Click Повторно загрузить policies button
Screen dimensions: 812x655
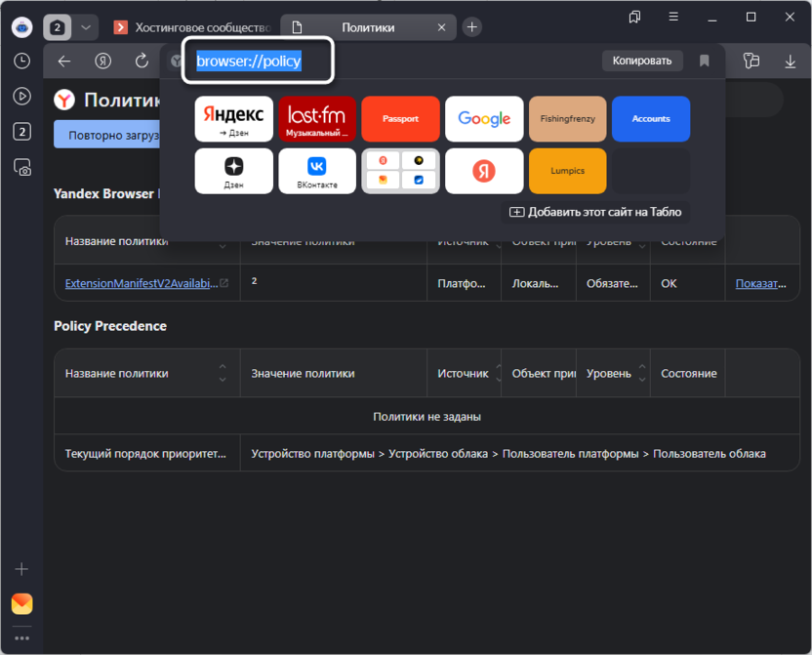pos(107,135)
